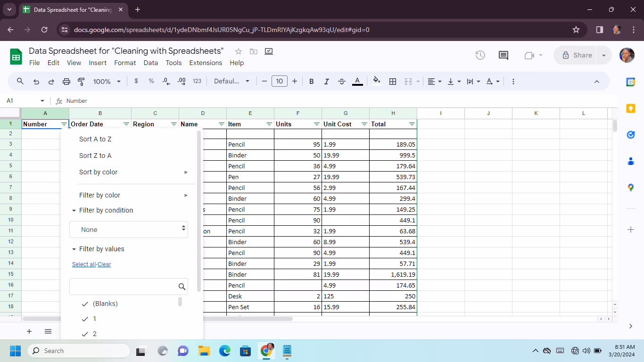Open the Data menu
Viewport: 644px width, 362px height.
150,63
